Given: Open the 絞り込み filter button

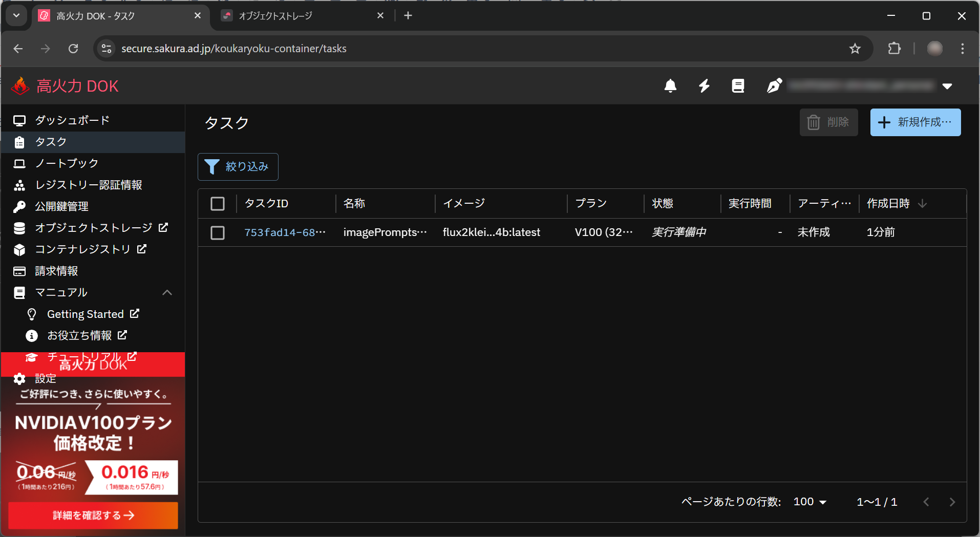Looking at the screenshot, I should pos(238,167).
